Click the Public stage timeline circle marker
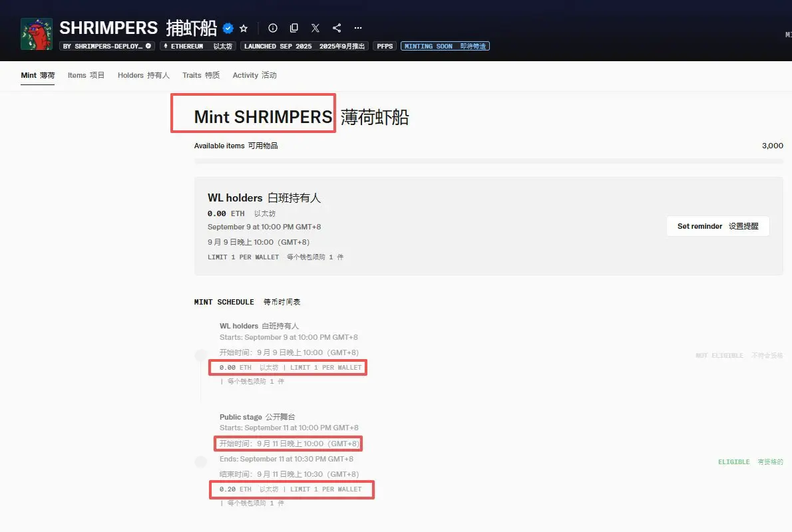The width and height of the screenshot is (792, 532). pyautogui.click(x=201, y=462)
